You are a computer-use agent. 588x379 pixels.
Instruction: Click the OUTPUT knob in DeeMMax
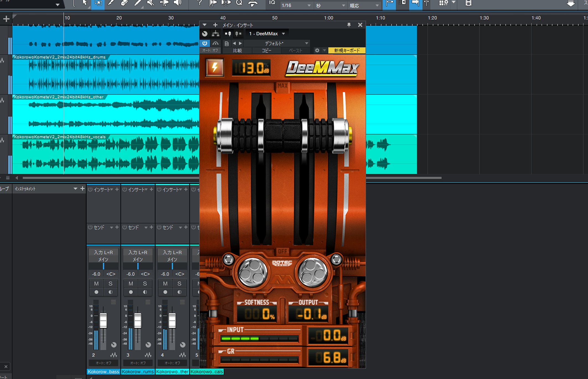point(313,272)
